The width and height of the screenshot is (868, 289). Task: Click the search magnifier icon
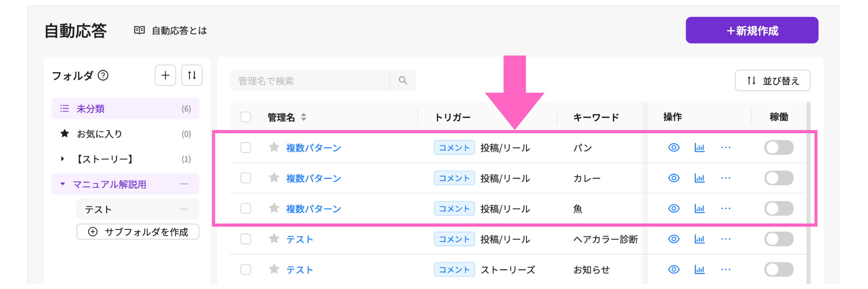pyautogui.click(x=403, y=80)
